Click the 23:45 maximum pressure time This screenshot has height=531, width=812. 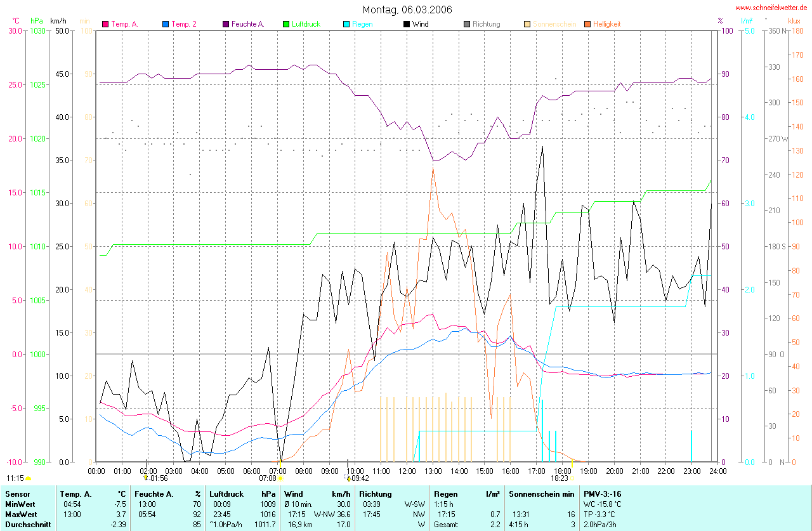(x=221, y=515)
